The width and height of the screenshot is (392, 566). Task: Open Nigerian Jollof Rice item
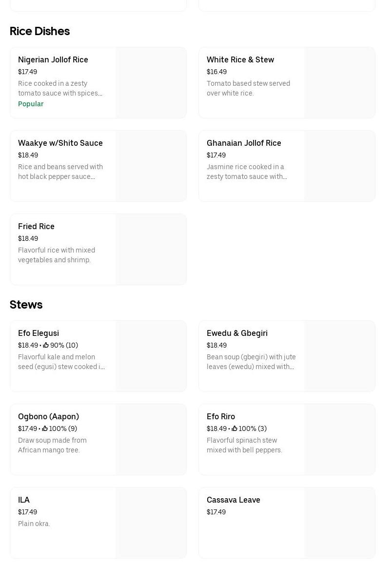(53, 60)
